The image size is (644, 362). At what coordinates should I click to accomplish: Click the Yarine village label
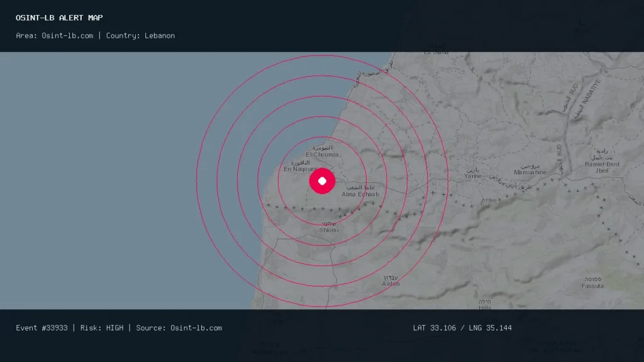[473, 173]
